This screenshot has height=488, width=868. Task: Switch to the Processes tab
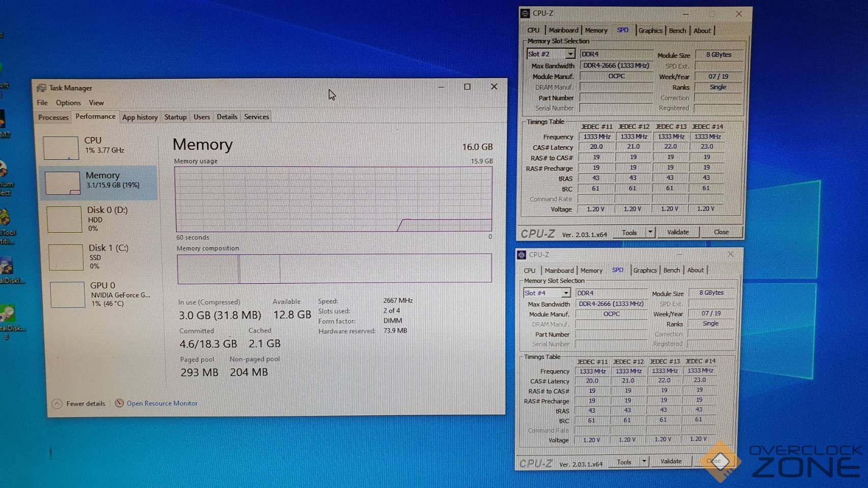click(x=53, y=117)
